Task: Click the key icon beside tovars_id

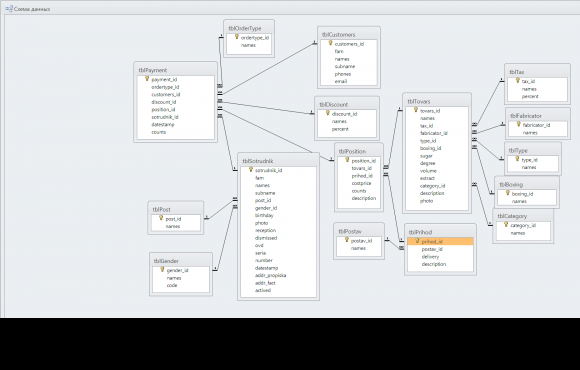Action: [416, 110]
